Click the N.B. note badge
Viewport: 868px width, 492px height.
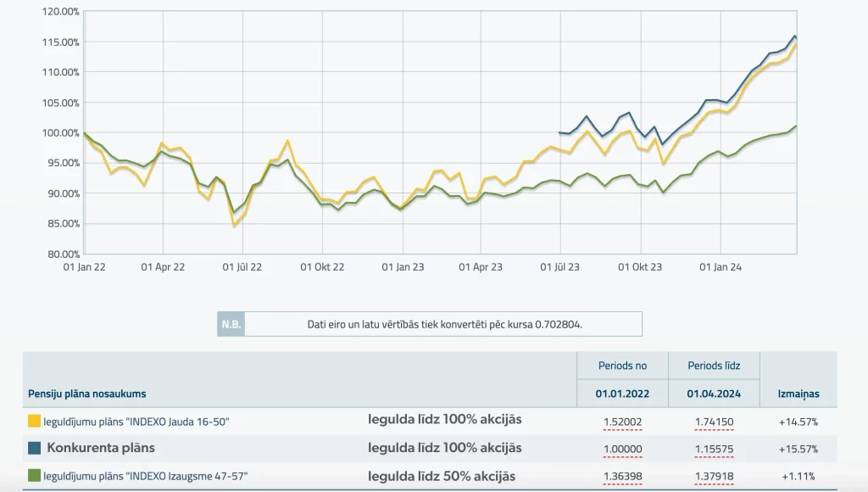click(x=231, y=324)
